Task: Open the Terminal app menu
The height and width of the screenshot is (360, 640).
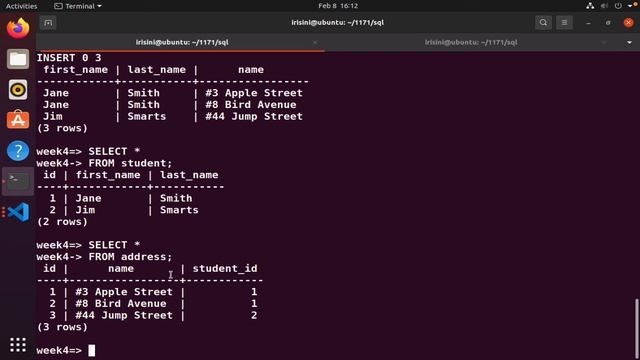Action: tap(78, 6)
